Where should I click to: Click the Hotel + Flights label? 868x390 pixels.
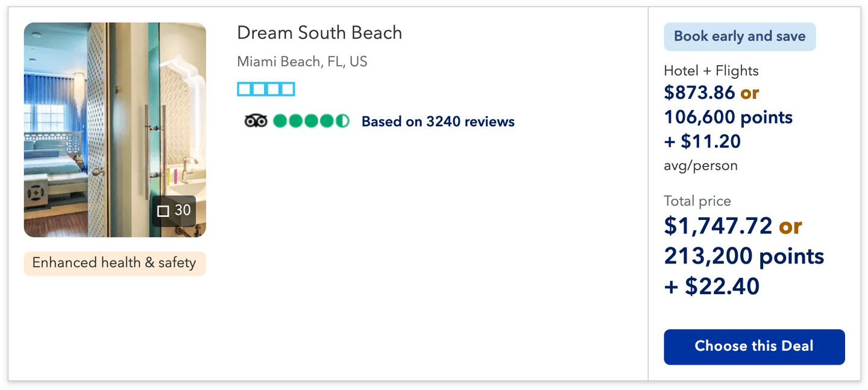(x=711, y=71)
